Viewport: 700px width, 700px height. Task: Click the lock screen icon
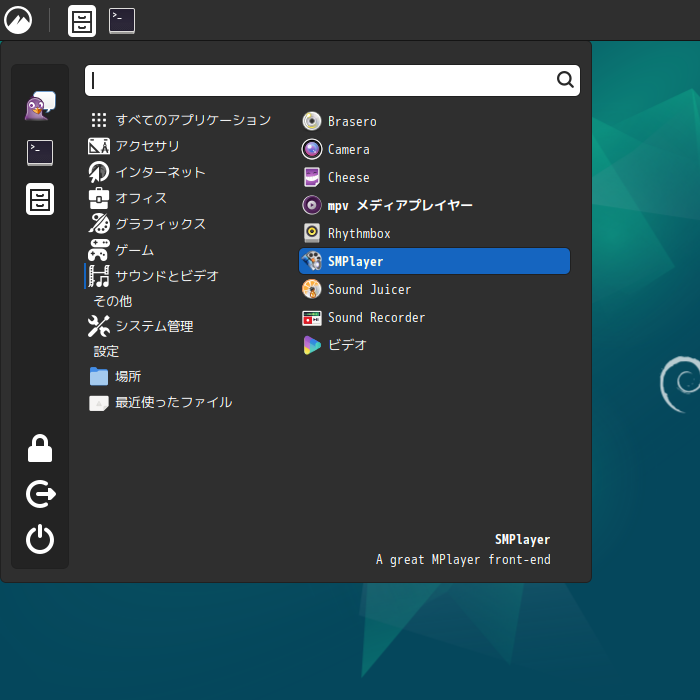pos(40,449)
